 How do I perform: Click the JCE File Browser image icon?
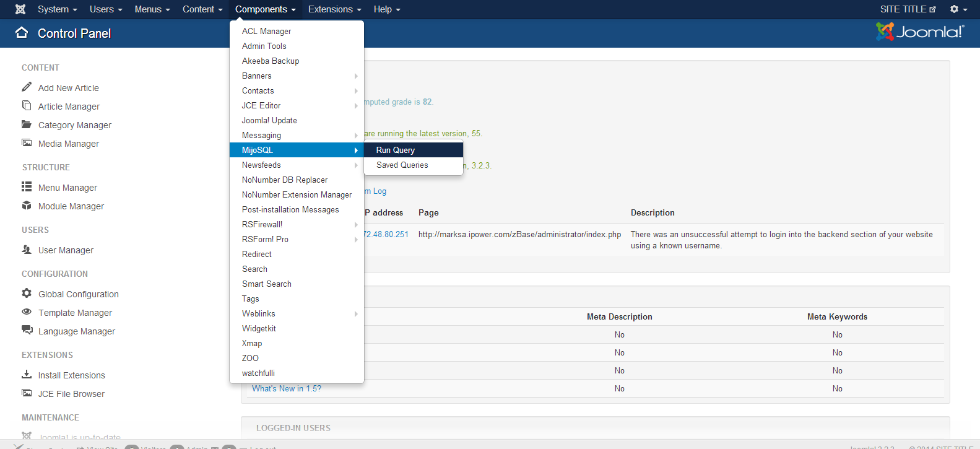pos(27,393)
